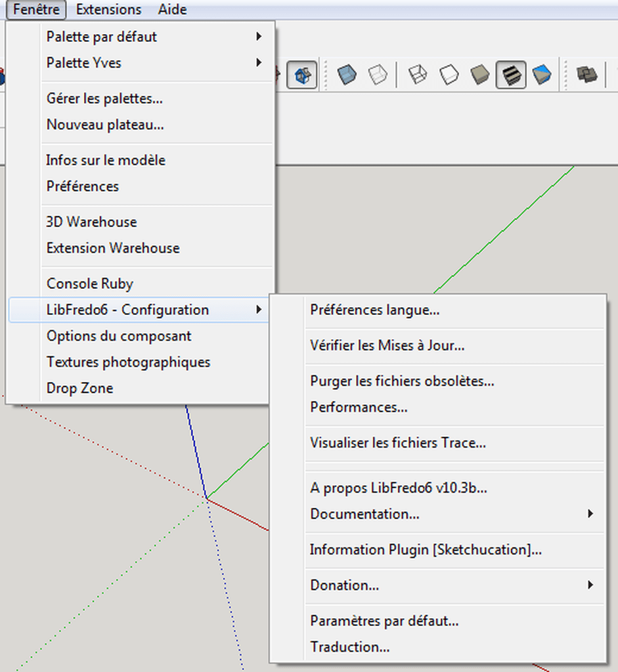Open the Aide menu
The image size is (618, 672).
coord(172,9)
